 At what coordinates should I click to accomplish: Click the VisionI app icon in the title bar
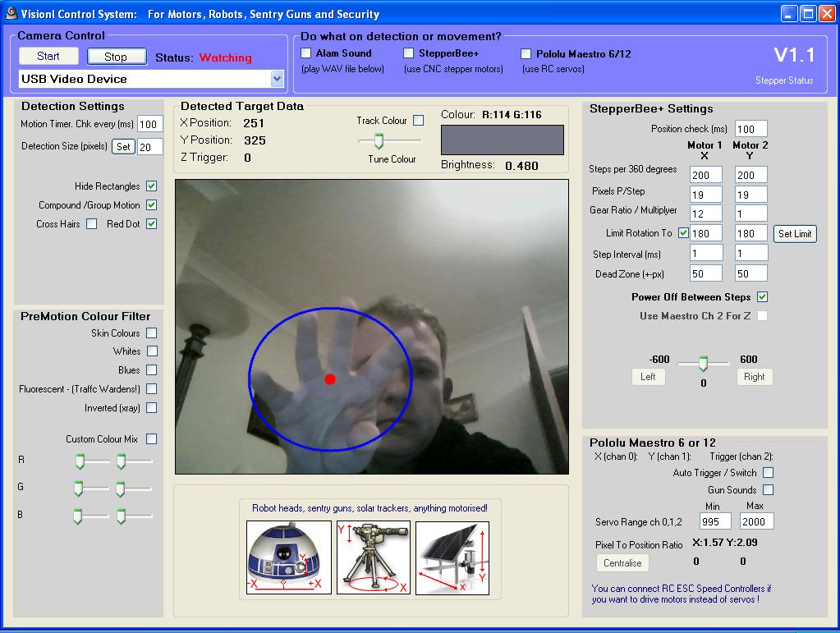tap(10, 13)
